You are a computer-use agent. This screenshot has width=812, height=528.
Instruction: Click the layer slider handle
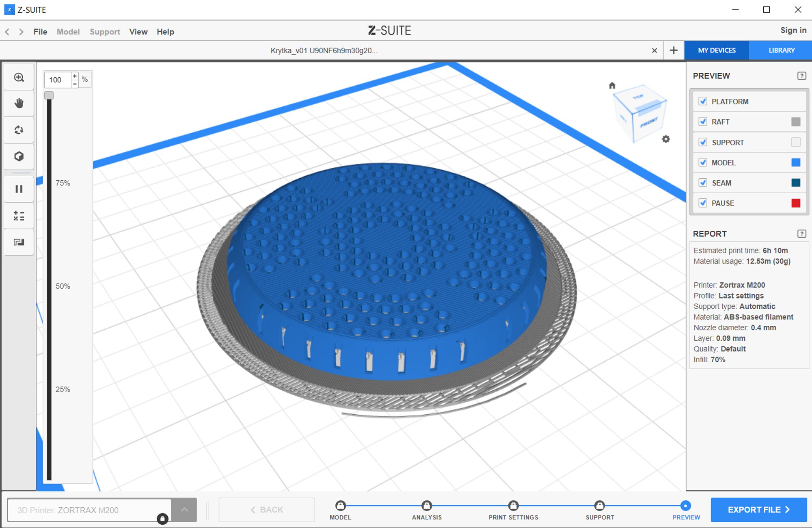pyautogui.click(x=49, y=95)
